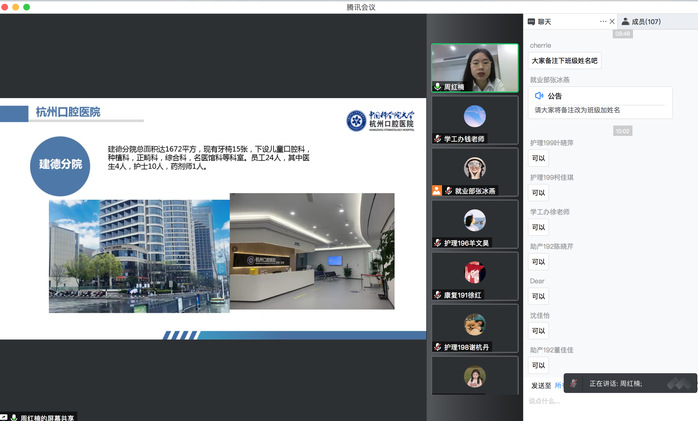Screen dimensions: 698x421
Task: Click the orange host badge on 就业部张冰燕's tile
Action: (437, 190)
